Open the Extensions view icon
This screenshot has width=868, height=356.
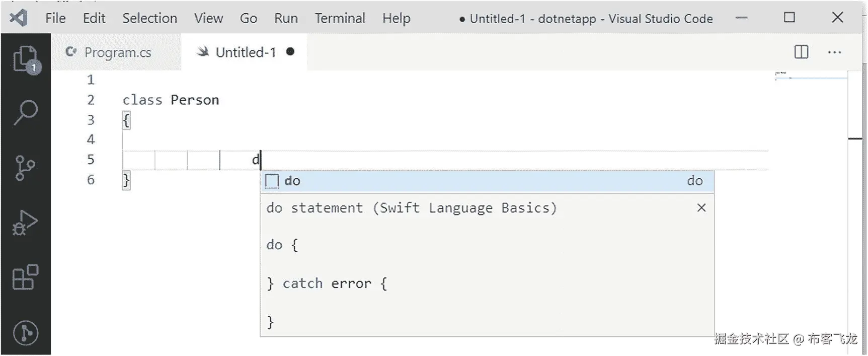(x=25, y=277)
